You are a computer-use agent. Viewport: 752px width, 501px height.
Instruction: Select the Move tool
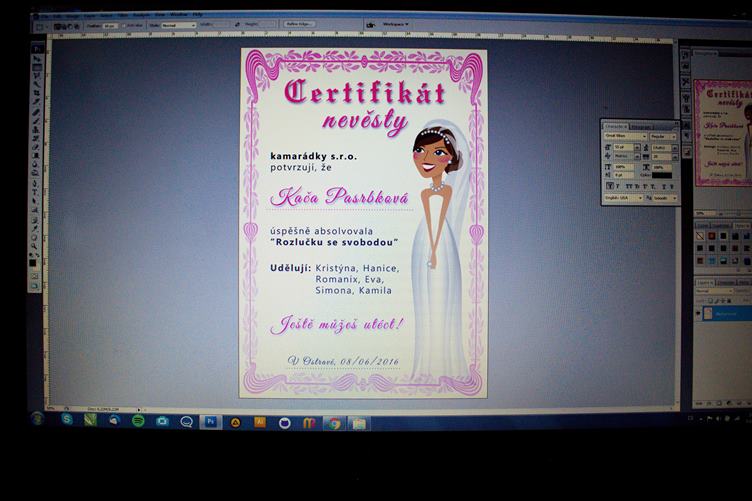(x=37, y=58)
